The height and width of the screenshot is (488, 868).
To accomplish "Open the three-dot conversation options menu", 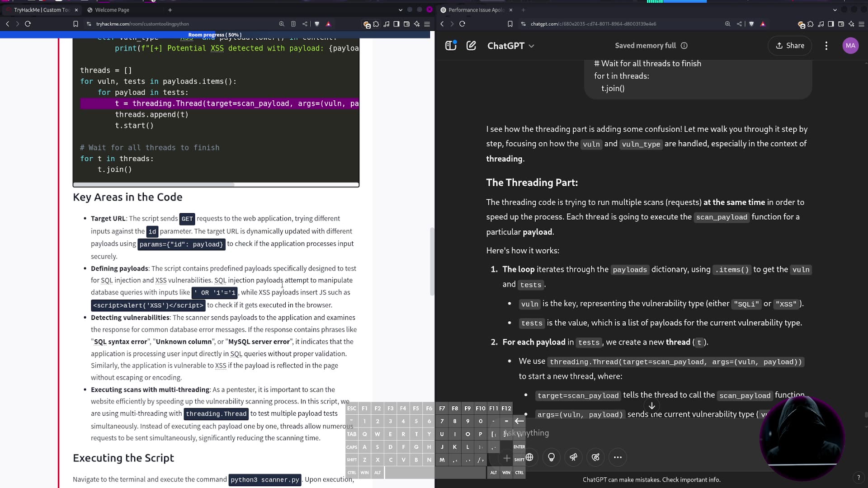I will pyautogui.click(x=826, y=45).
